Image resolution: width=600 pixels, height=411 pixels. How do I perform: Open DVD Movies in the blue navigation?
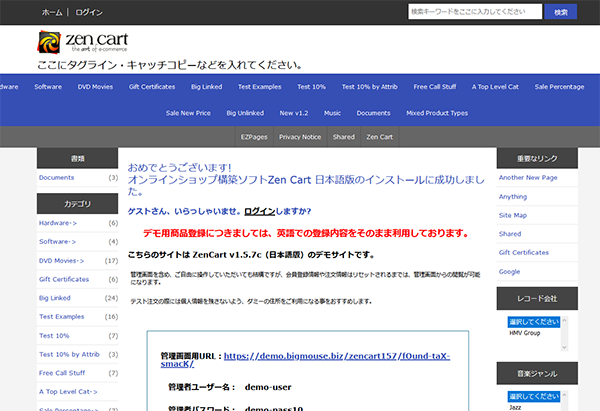[95, 87]
